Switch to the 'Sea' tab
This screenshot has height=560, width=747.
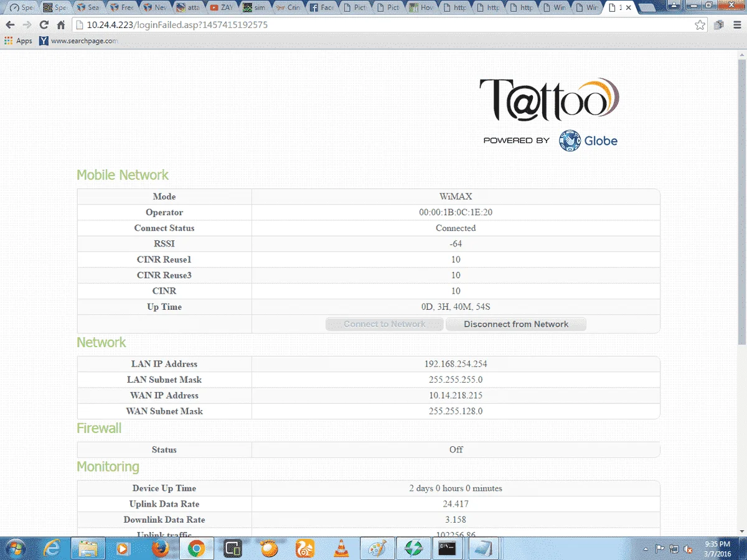point(88,8)
